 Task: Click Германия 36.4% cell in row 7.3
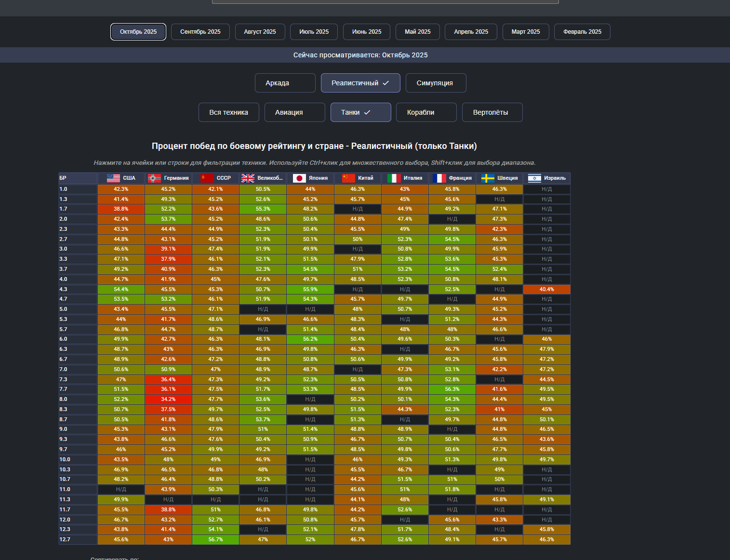point(168,380)
